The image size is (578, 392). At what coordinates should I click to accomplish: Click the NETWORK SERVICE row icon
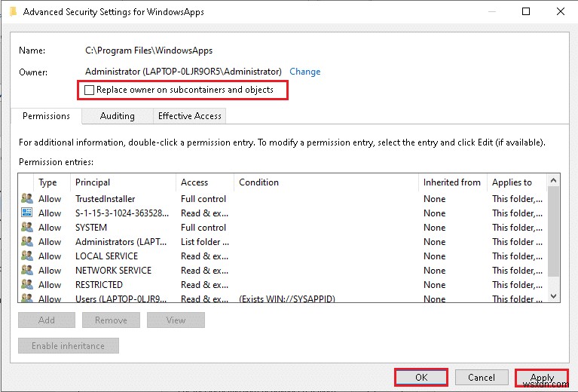pyautogui.click(x=27, y=271)
